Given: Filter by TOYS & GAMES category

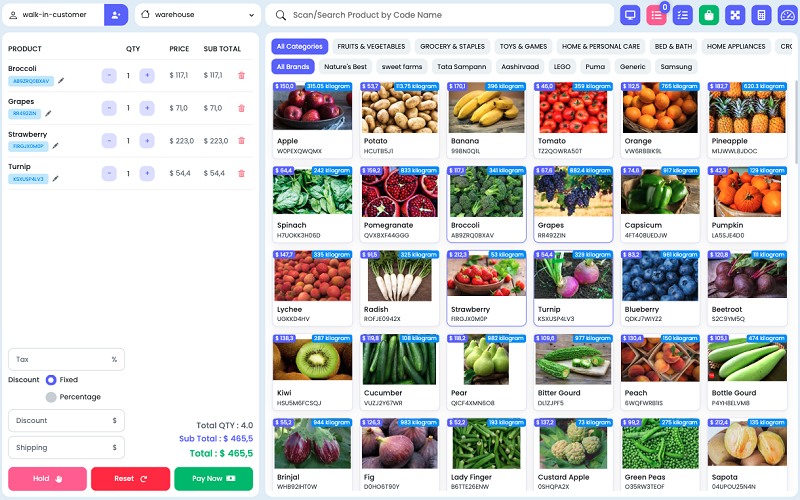Looking at the screenshot, I should (x=523, y=46).
